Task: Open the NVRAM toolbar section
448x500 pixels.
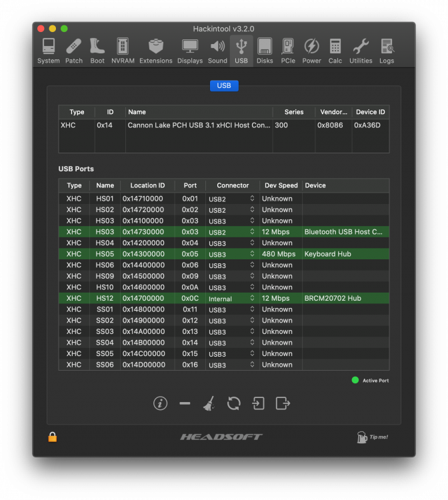Action: tap(123, 51)
